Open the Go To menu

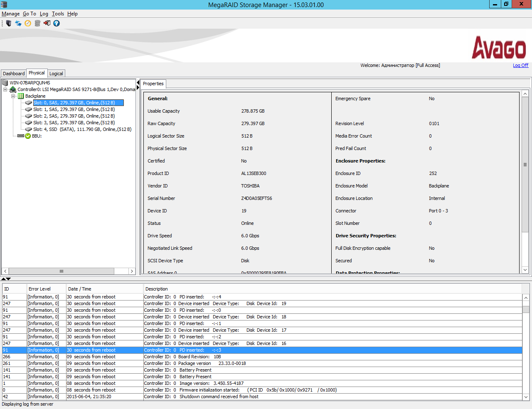click(30, 14)
